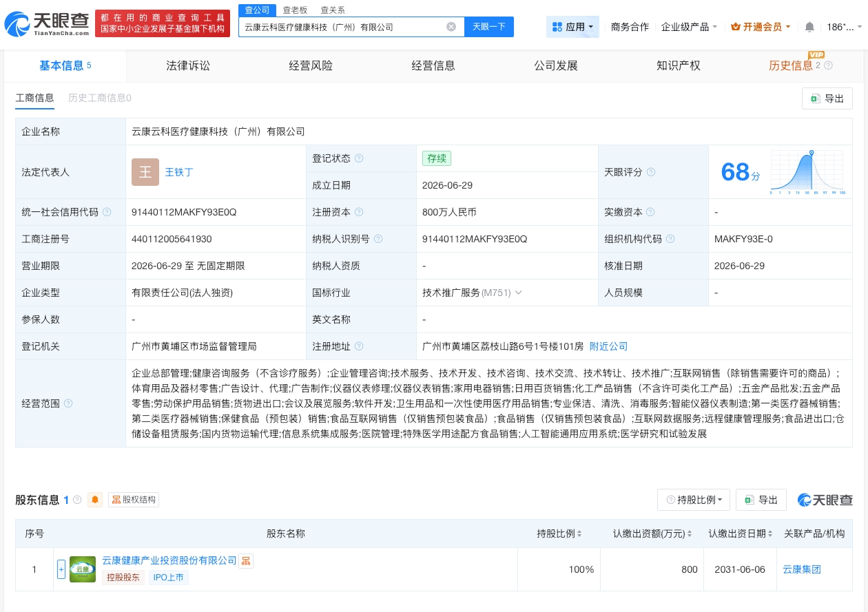Click the 王 avatar of legal representative
Screen dimensions: 868x612
145,172
